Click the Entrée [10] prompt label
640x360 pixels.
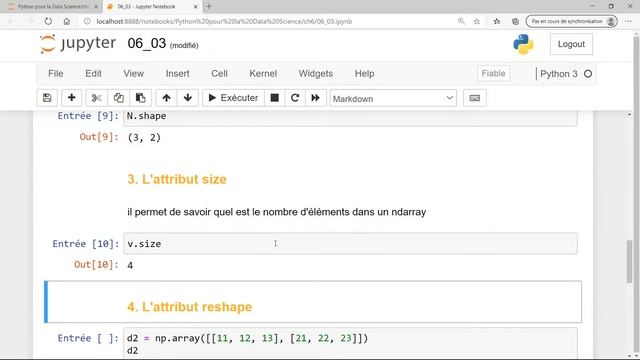click(x=86, y=244)
